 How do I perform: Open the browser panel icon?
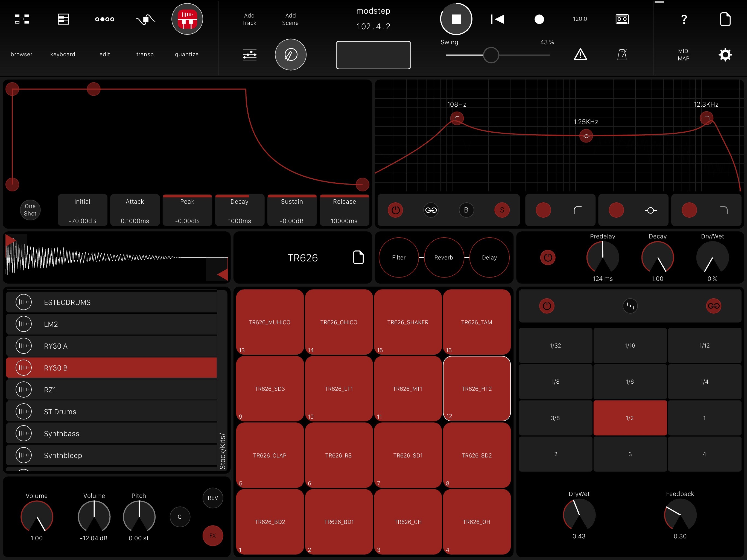(x=22, y=19)
